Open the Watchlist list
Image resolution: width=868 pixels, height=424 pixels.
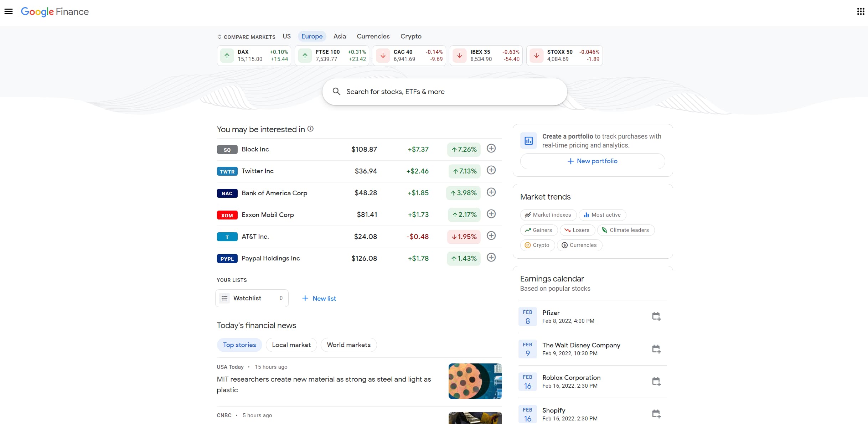pyautogui.click(x=252, y=298)
